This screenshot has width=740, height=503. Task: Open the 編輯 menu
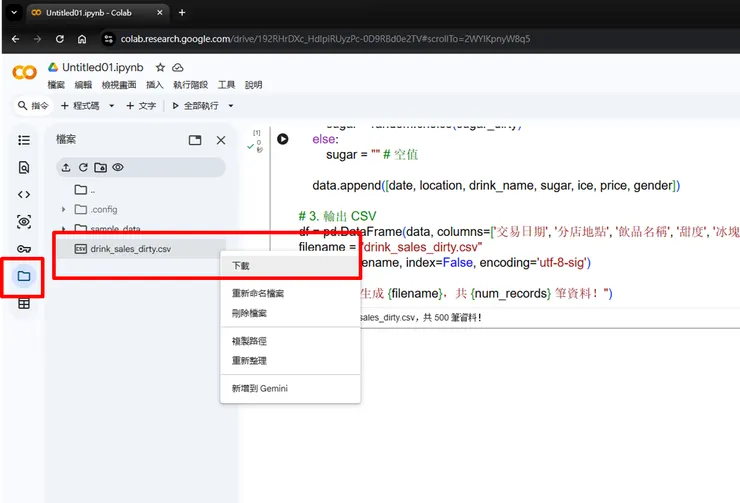tap(83, 85)
